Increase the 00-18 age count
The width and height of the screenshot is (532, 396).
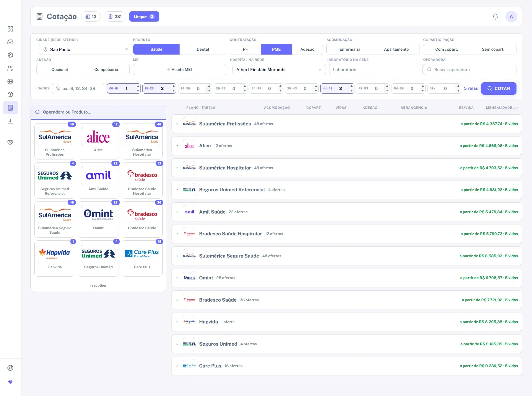[x=138, y=86]
